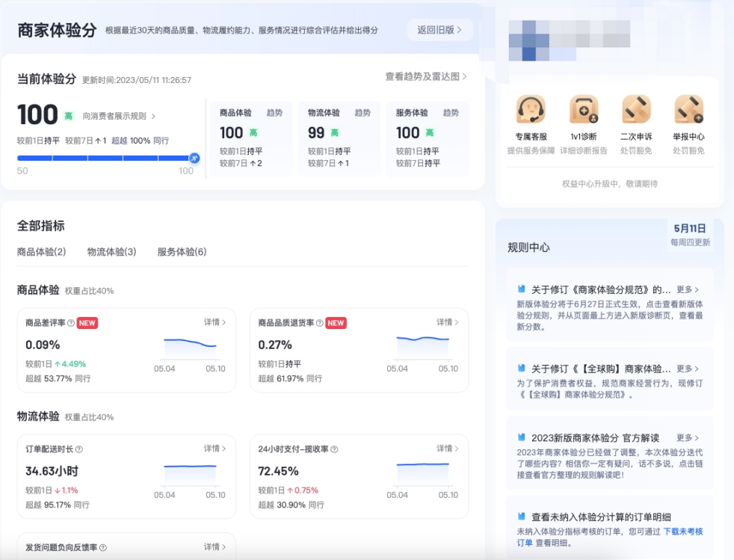Image resolution: width=734 pixels, height=560 pixels.
Task: Click the bookmark icon beside 【全球购】商家体验 notice
Action: point(521,368)
